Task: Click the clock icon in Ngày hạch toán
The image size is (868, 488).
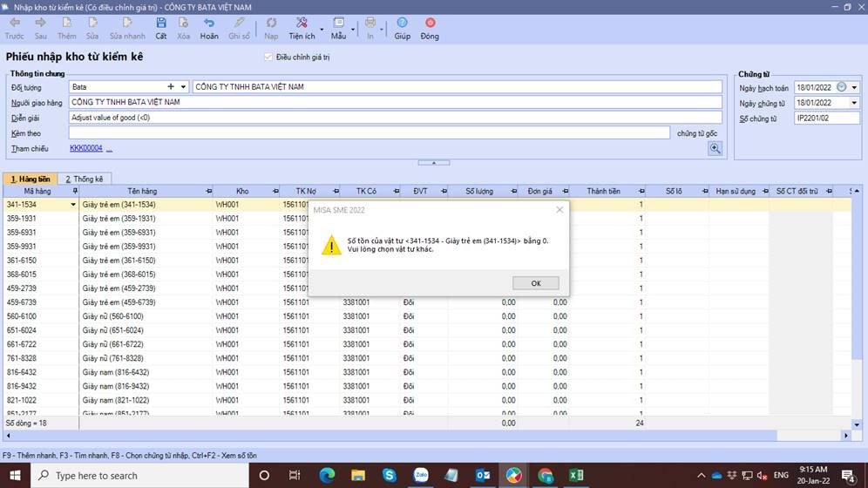Action: (x=842, y=87)
